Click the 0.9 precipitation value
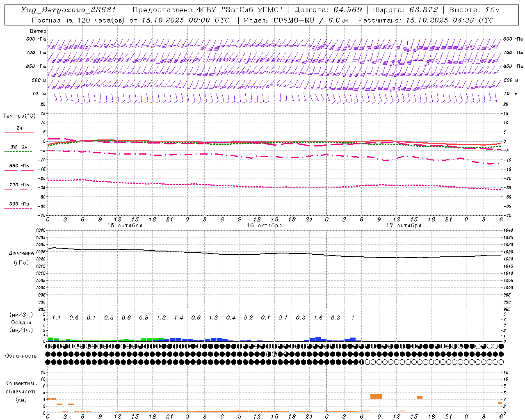Image resolution: width=525 pixels, height=420 pixels. pyautogui.click(x=144, y=318)
